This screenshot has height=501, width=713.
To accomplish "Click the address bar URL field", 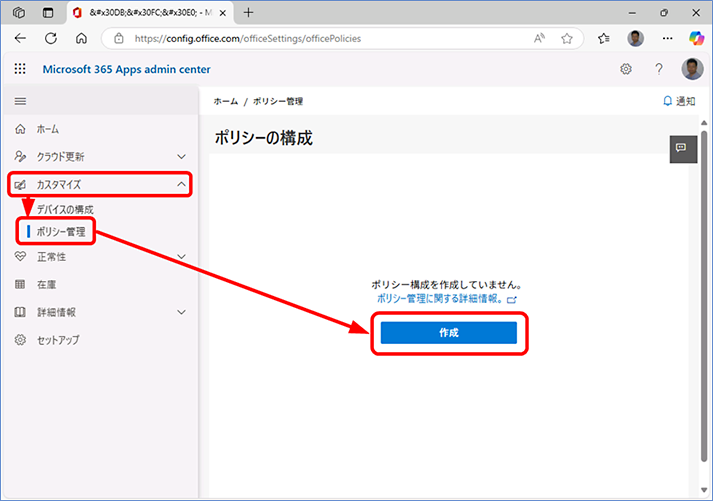I will (343, 39).
